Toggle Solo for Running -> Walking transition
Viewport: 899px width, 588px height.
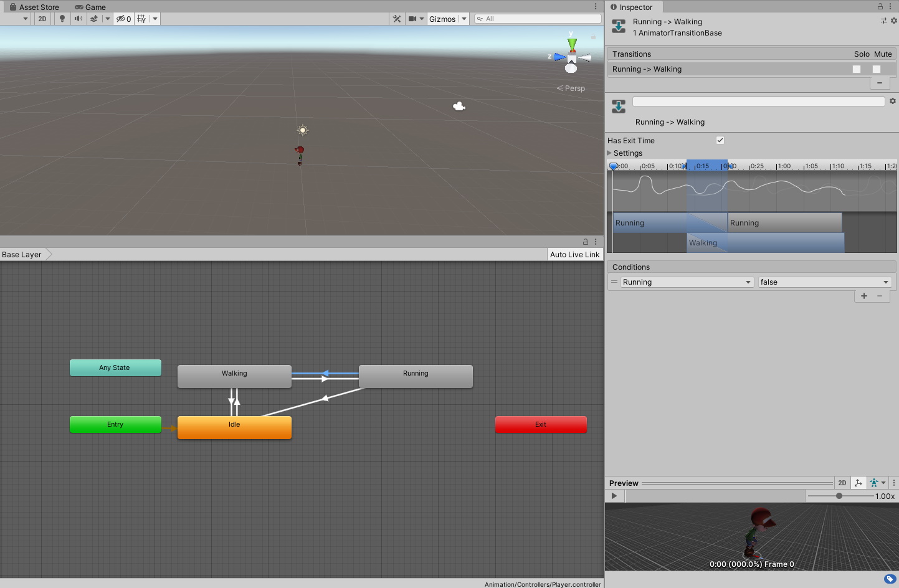pyautogui.click(x=857, y=69)
